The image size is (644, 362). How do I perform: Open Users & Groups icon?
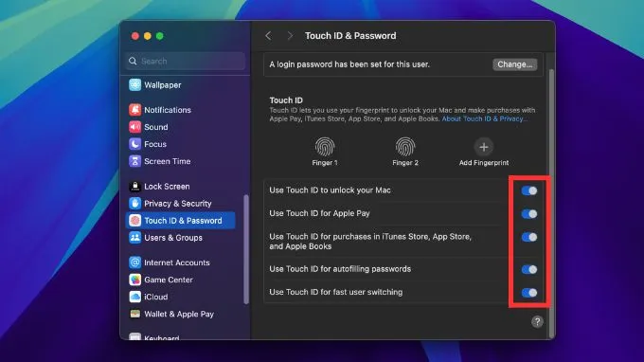point(134,238)
